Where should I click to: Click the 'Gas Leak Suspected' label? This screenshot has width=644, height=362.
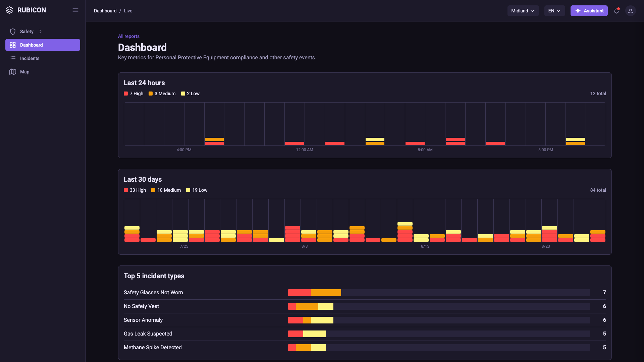pos(148,334)
